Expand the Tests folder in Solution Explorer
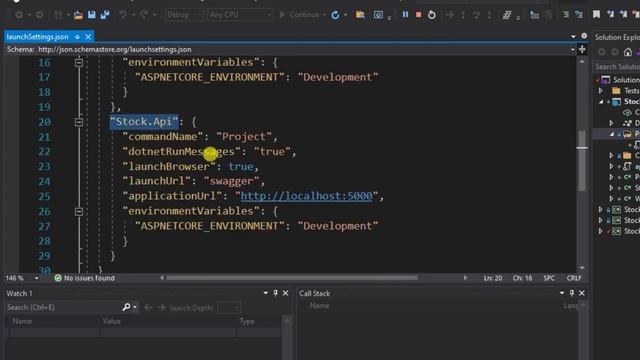640x360 pixels. tap(600, 91)
